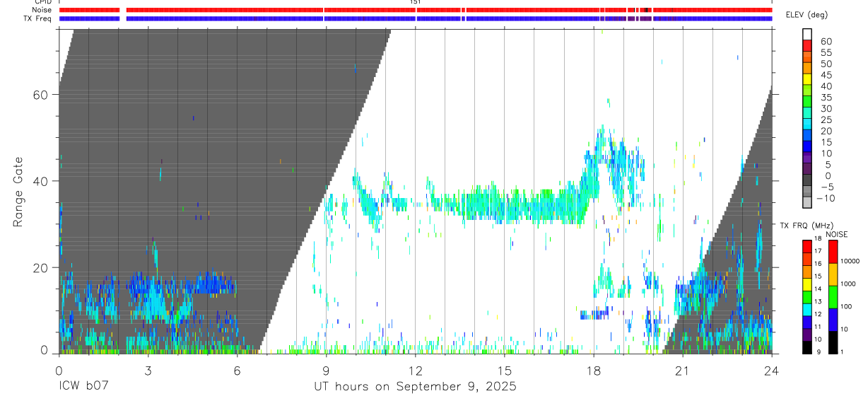Click the 'ELEV (deg)' legend title
The image size is (868, 401).
(x=807, y=16)
